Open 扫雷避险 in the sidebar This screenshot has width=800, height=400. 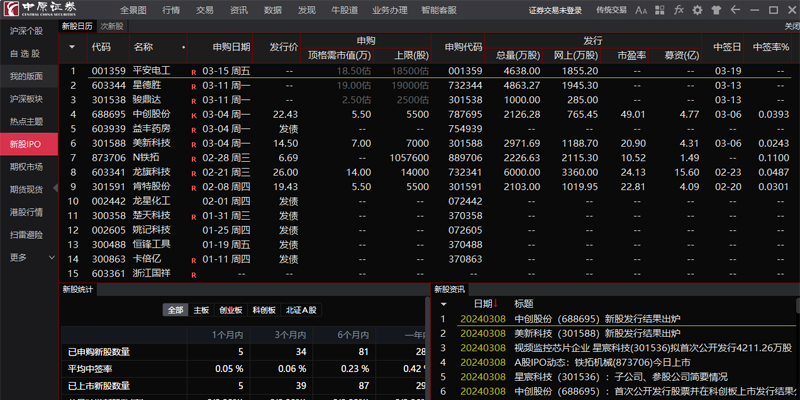point(29,235)
